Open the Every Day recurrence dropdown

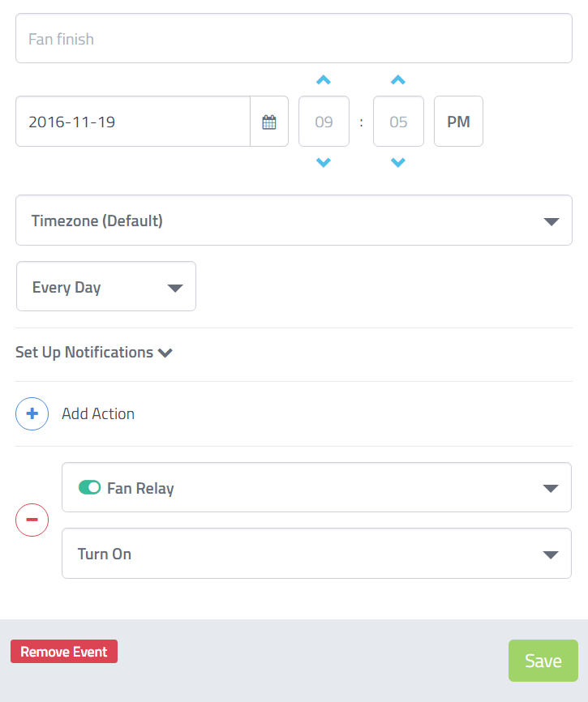[x=106, y=287]
